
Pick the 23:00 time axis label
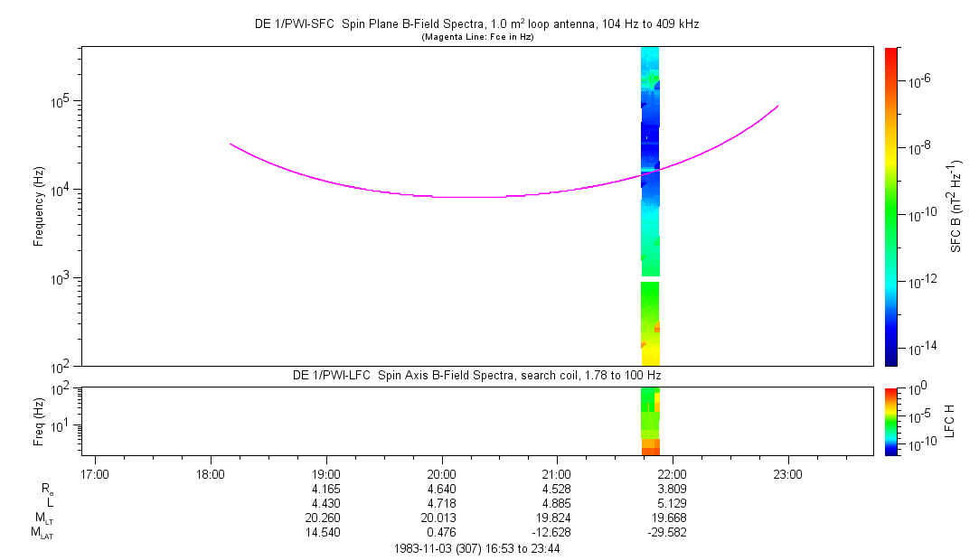click(x=787, y=474)
